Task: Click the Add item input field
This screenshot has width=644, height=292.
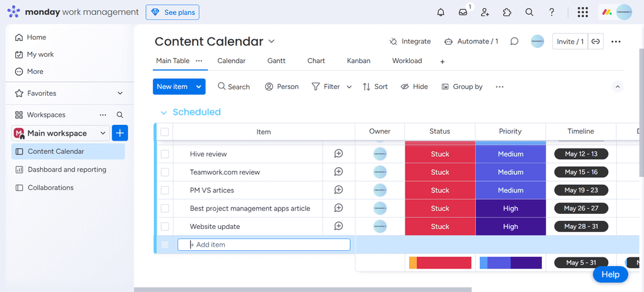Action: coord(264,245)
